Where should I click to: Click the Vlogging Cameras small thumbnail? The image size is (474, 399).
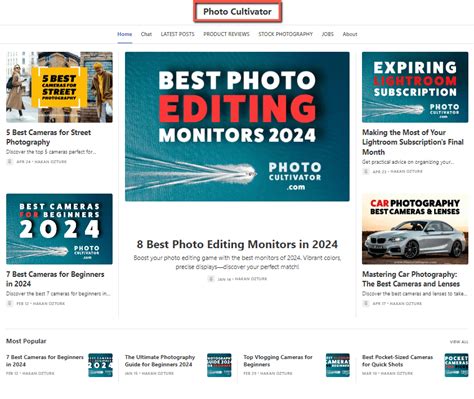point(338,365)
